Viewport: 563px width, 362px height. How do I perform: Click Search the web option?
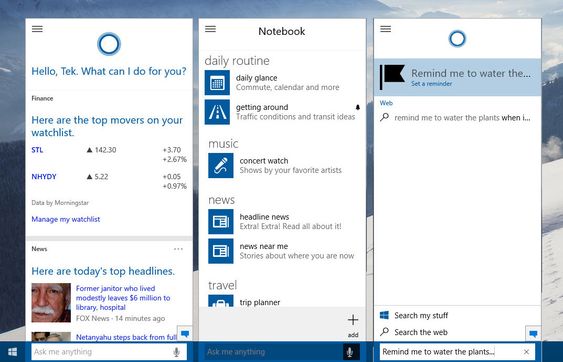[x=421, y=332]
